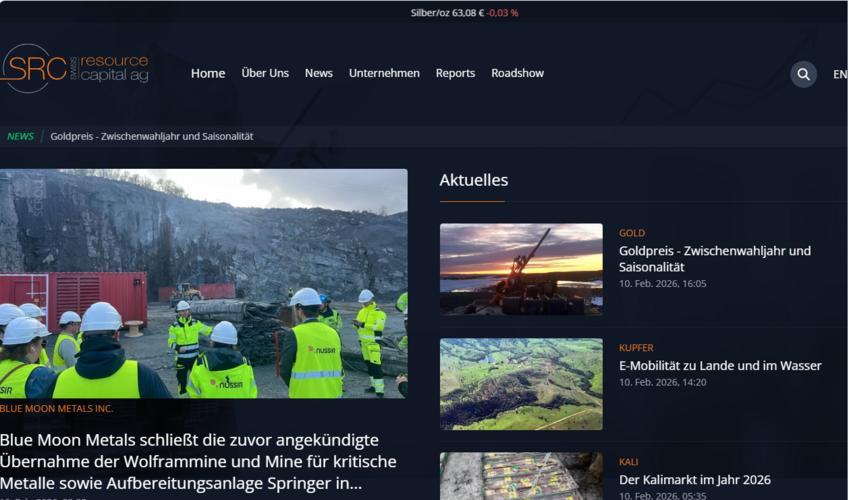849x500 pixels.
Task: Open the Unternehmen menu item
Action: 384,73
